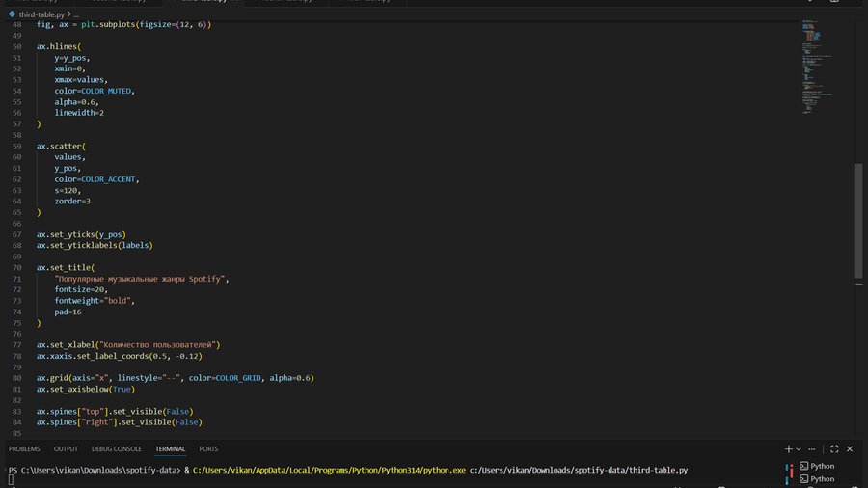868x488 pixels.
Task: Select the TERMINAL tab
Action: pyautogui.click(x=170, y=448)
